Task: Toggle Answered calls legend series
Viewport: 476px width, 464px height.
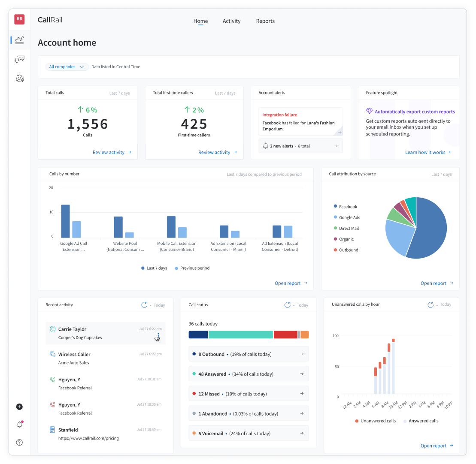Action: click(421, 421)
